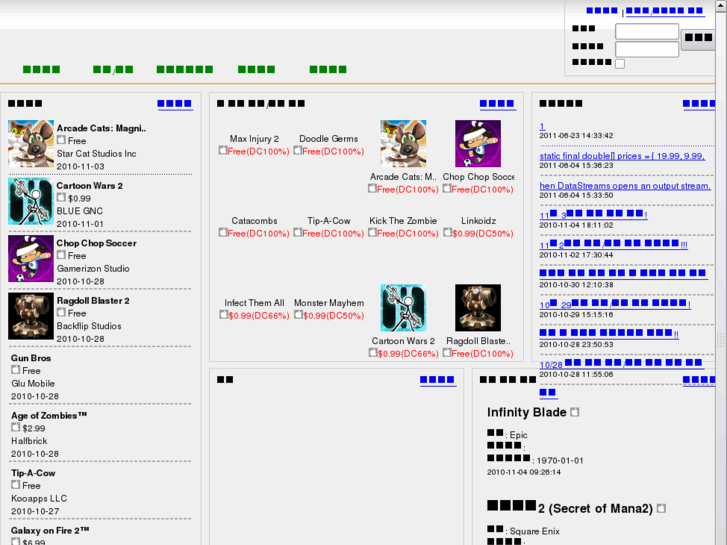Open the more link in the discount panel header

(x=497, y=103)
